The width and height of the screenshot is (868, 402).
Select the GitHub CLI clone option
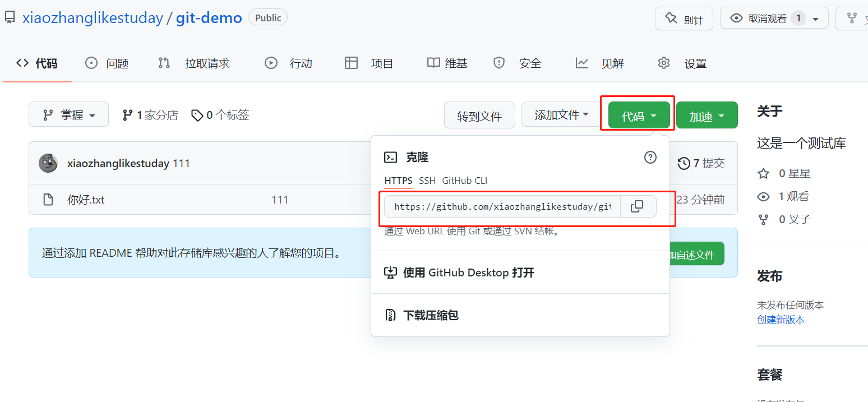tap(465, 181)
